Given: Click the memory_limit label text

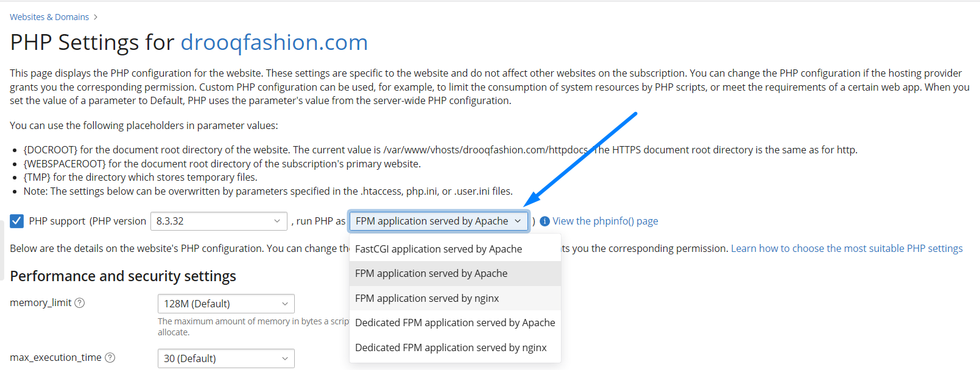Looking at the screenshot, I should (x=41, y=302).
